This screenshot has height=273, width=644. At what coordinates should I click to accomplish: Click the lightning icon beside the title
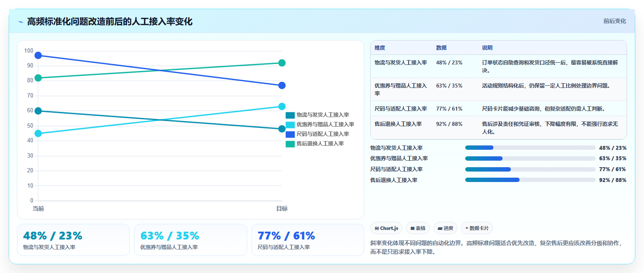coord(20,22)
